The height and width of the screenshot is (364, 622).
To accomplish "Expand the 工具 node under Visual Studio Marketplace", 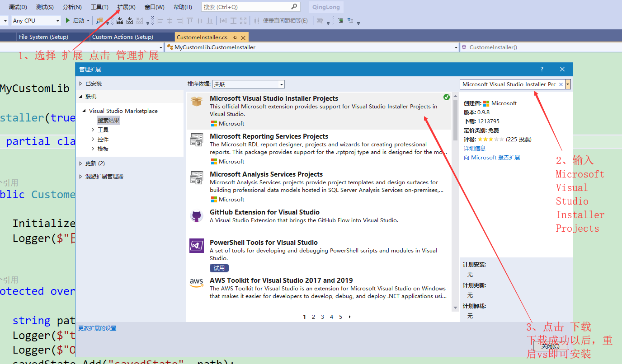I will (93, 130).
